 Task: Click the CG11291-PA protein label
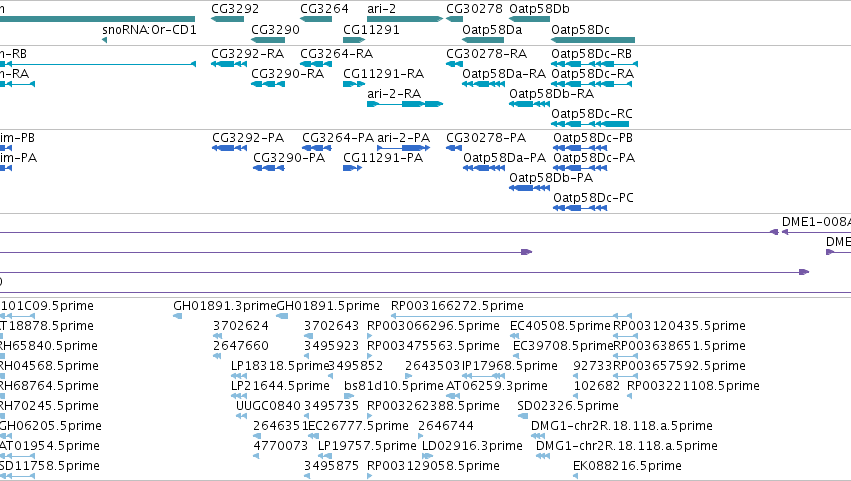[383, 157]
